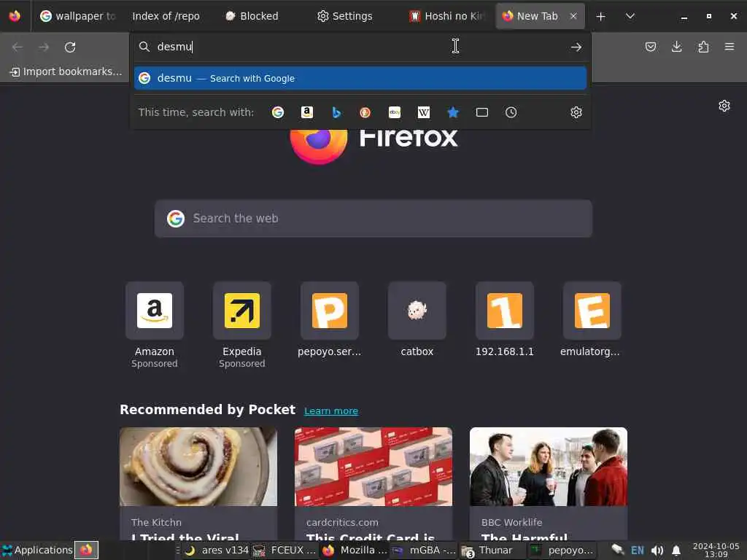Search this time with eBay icon

pyautogui.click(x=395, y=112)
